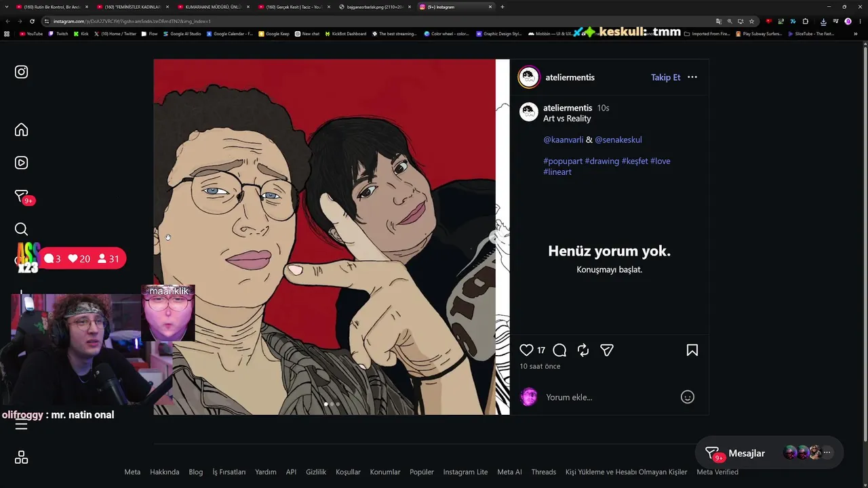Save the post with the bookmark icon
868x488 pixels.
692,350
